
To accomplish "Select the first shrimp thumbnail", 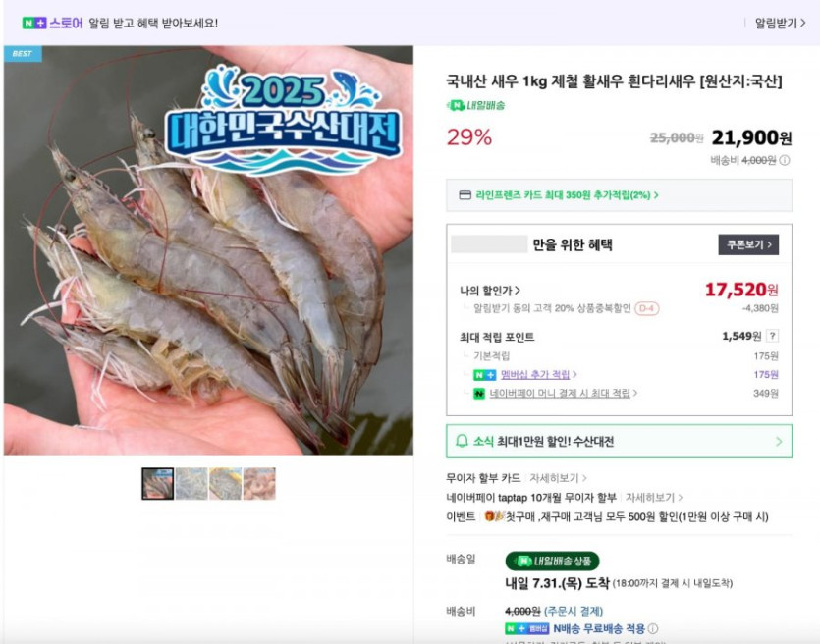I will tap(158, 484).
